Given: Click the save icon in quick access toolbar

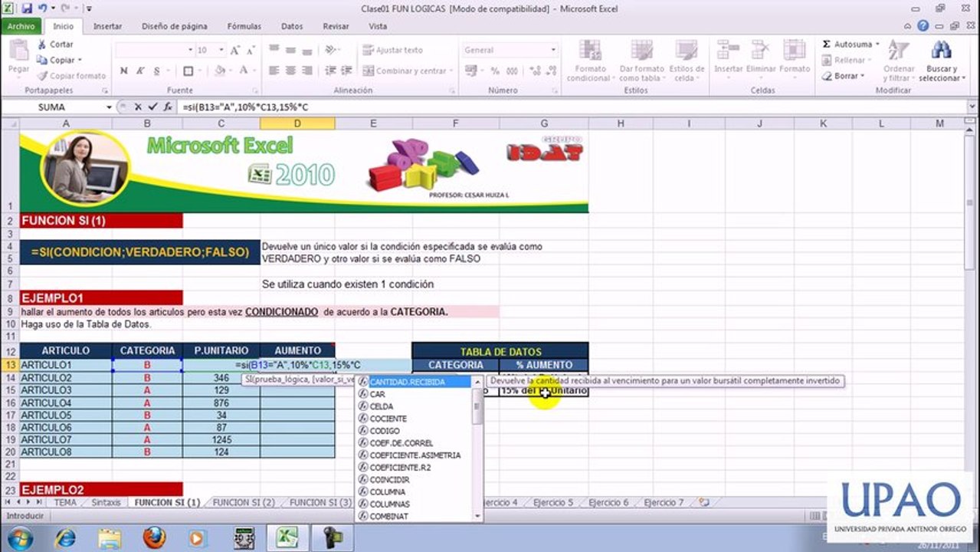Looking at the screenshot, I should coord(27,8).
